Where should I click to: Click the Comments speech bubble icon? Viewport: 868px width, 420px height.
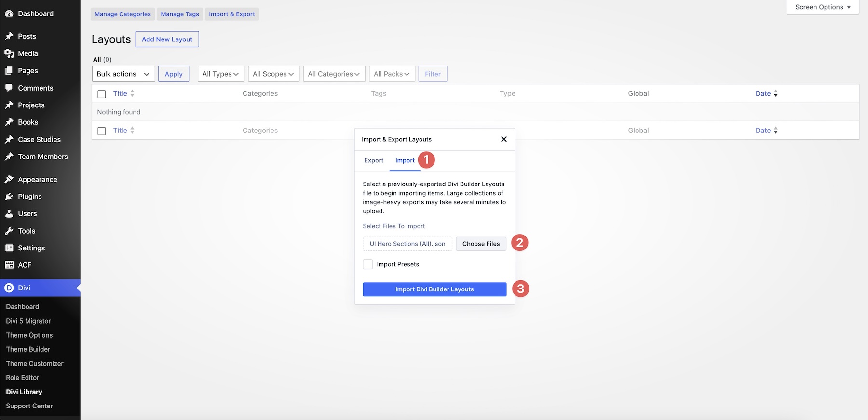pos(9,88)
